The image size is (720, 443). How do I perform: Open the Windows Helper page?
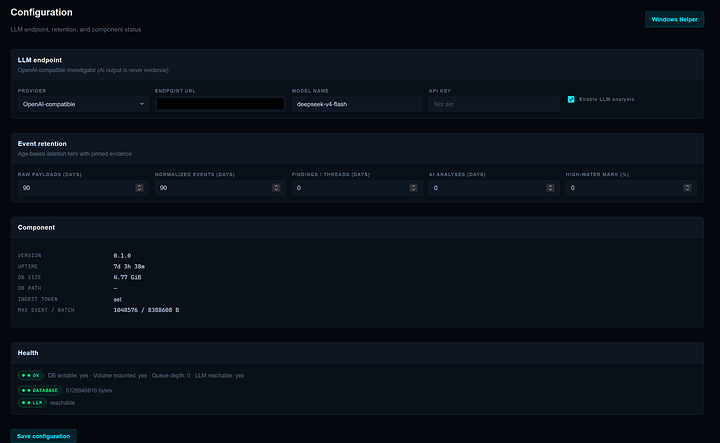click(x=674, y=19)
